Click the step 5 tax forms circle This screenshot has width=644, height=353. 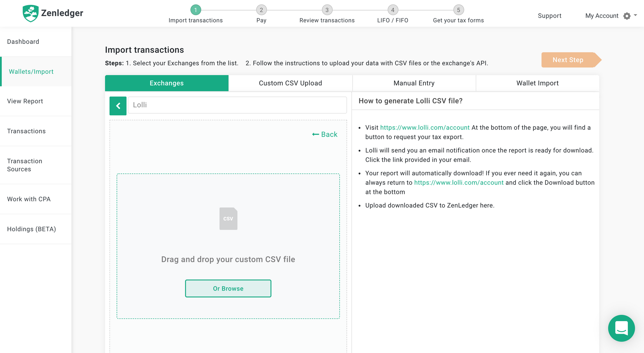(459, 10)
